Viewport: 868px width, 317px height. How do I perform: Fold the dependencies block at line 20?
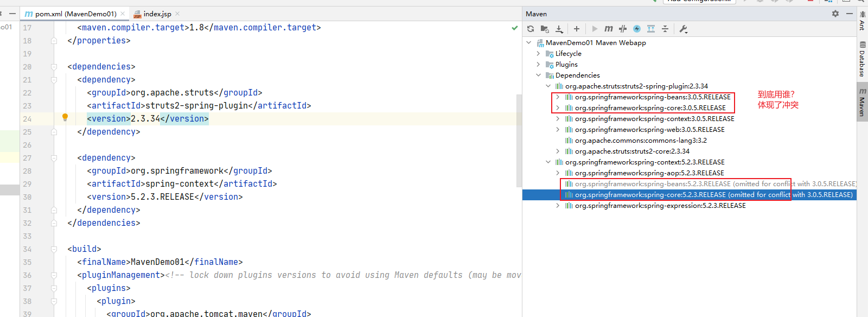(54, 67)
